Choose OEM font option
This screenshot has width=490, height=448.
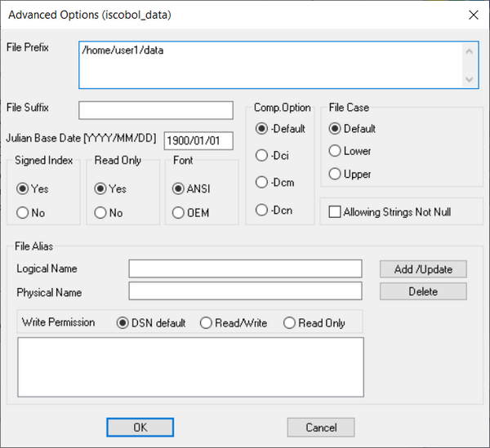click(190, 213)
